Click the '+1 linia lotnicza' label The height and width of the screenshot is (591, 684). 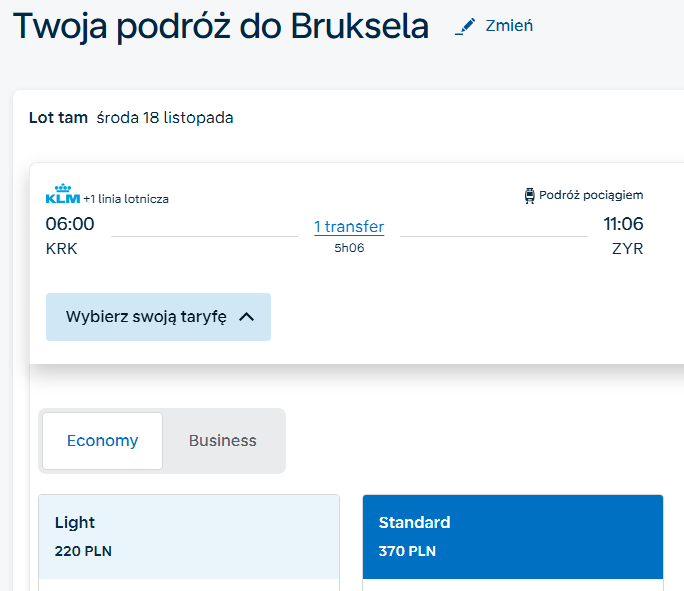[x=126, y=199]
